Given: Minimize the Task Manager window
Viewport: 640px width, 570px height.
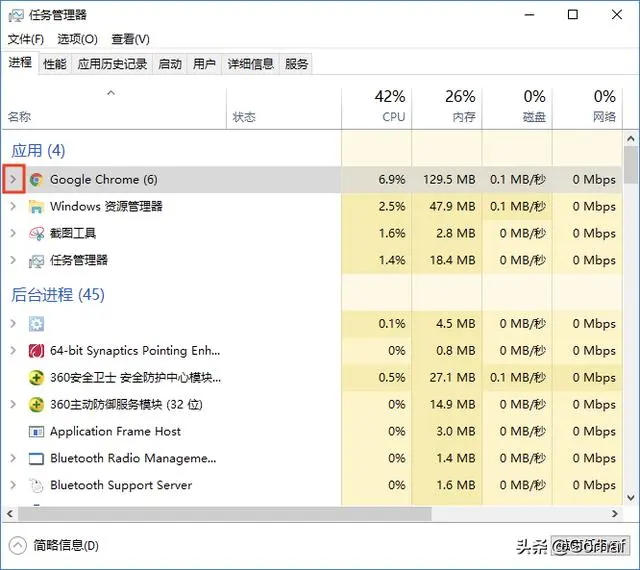Looking at the screenshot, I should (x=529, y=15).
